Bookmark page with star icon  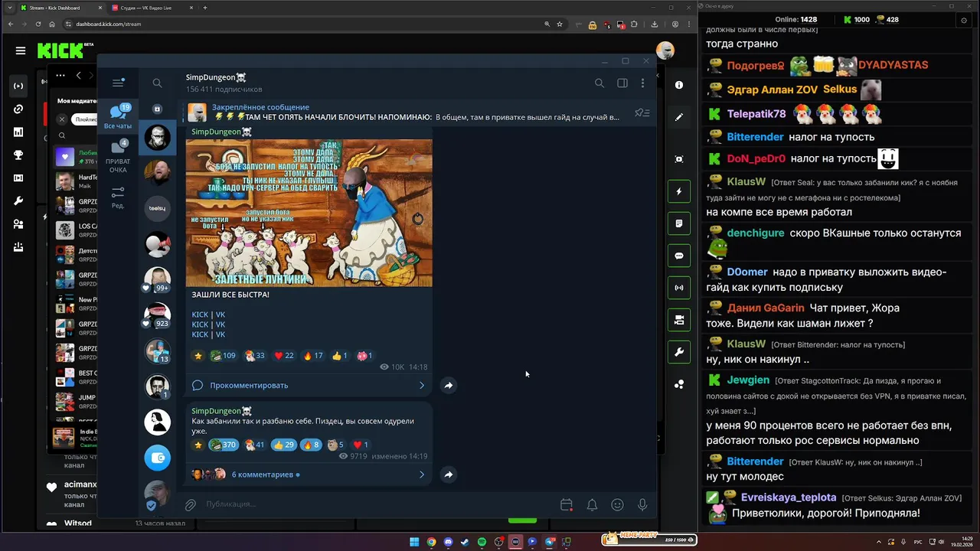(x=560, y=24)
